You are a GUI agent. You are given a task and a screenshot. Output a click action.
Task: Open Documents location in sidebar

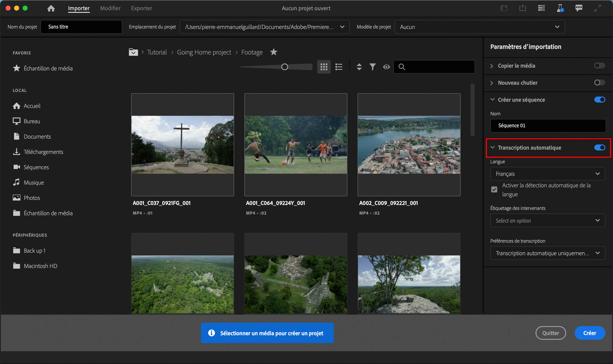tap(32, 136)
